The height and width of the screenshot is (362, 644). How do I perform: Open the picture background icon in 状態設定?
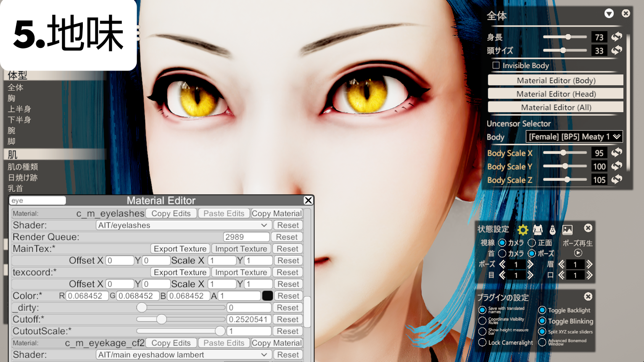(x=567, y=230)
